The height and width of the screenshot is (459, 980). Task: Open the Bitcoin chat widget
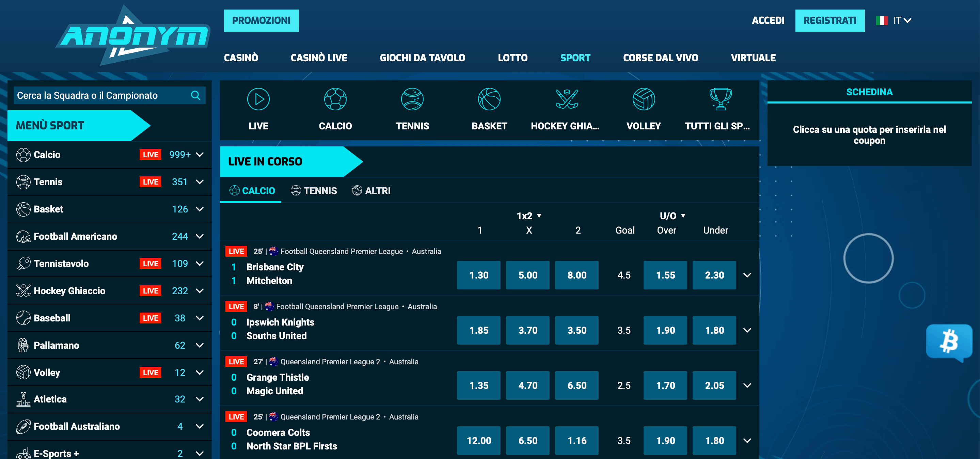coord(949,342)
